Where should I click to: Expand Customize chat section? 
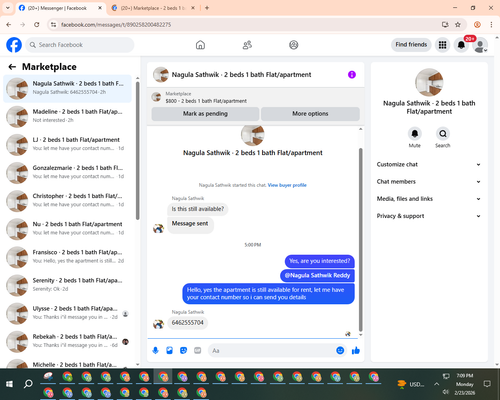(x=429, y=164)
